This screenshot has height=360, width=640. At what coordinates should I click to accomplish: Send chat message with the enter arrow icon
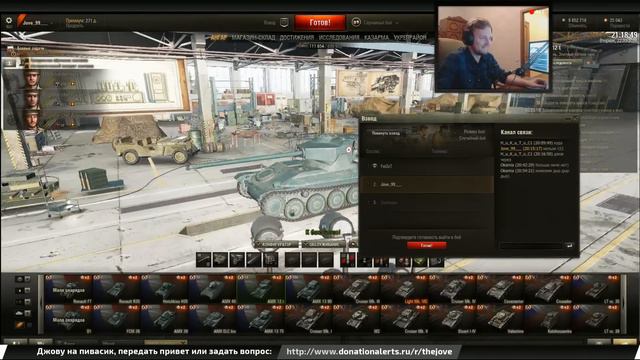(569, 245)
